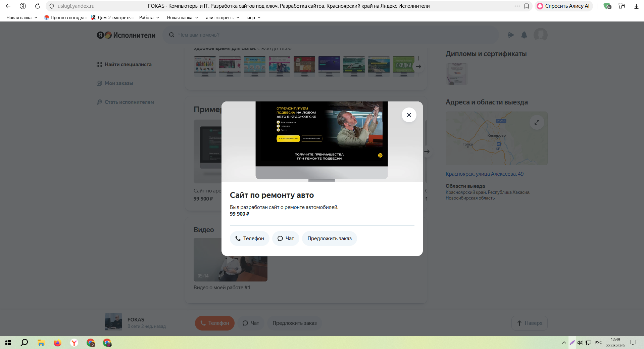
Task: Show hidden system tray icons
Action: pos(564,343)
